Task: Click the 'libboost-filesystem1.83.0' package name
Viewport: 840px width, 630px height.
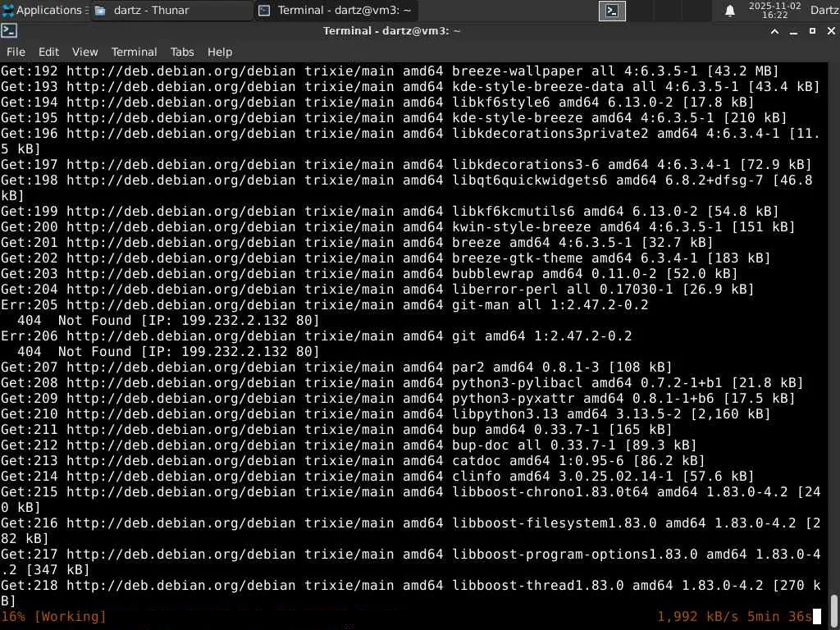Action: click(x=554, y=523)
